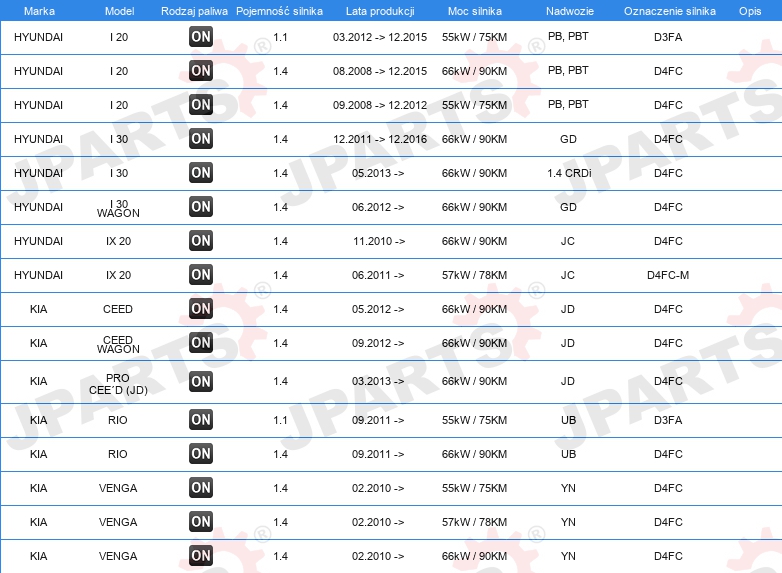782x573 pixels.
Task: Click the 05.2012 -> production date cell
Action: [378, 309]
